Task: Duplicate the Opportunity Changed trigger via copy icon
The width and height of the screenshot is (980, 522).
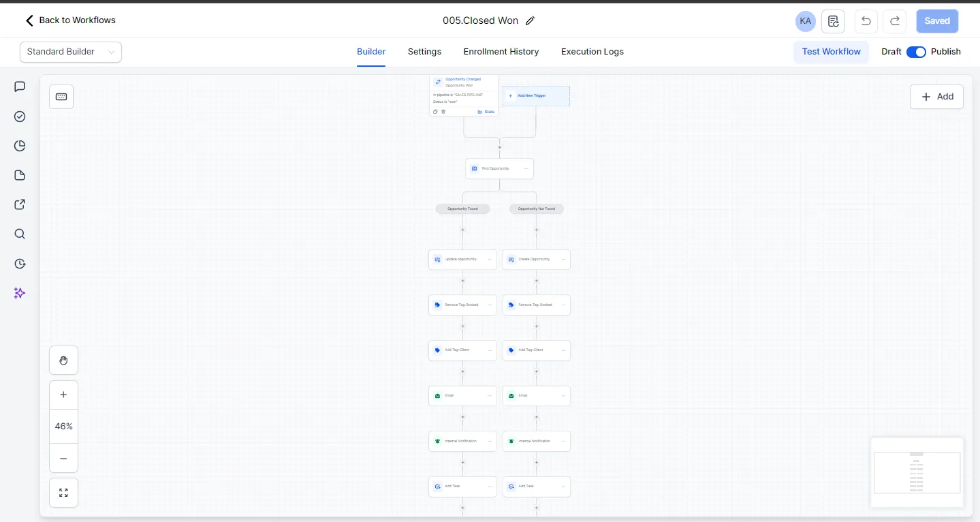Action: coord(436,111)
